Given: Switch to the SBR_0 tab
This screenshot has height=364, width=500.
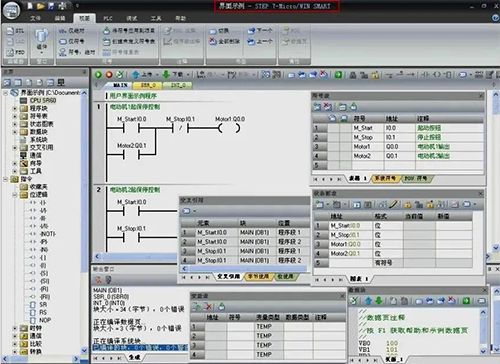Looking at the screenshot, I should coord(148,85).
